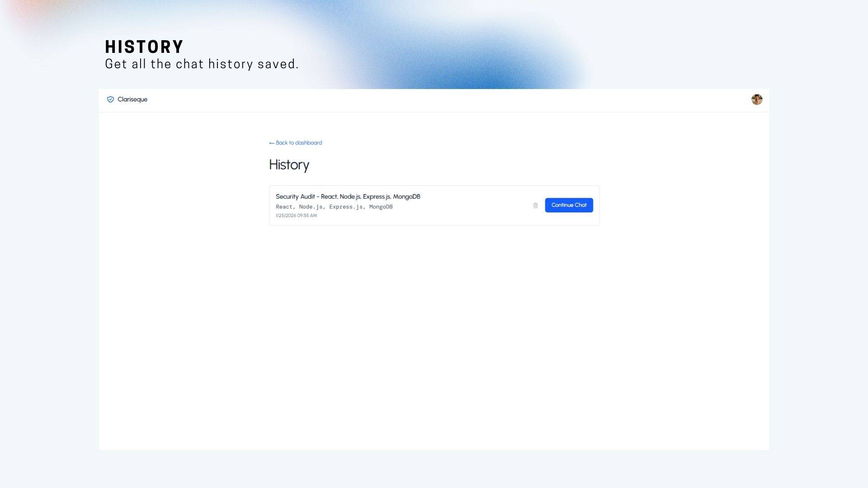Click the word "dashboard" in the back link
The image size is (868, 488).
pos(308,143)
